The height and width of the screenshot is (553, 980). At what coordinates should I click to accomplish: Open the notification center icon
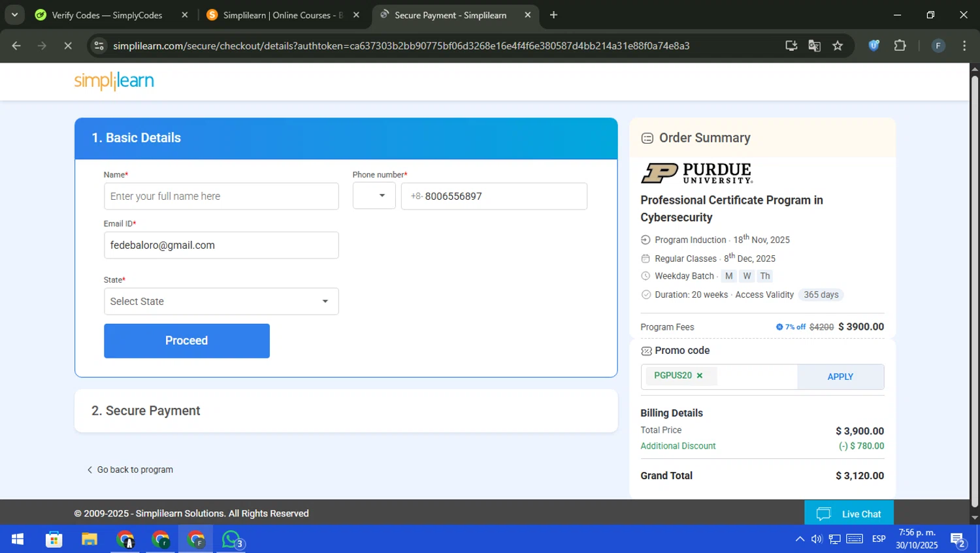(x=958, y=540)
